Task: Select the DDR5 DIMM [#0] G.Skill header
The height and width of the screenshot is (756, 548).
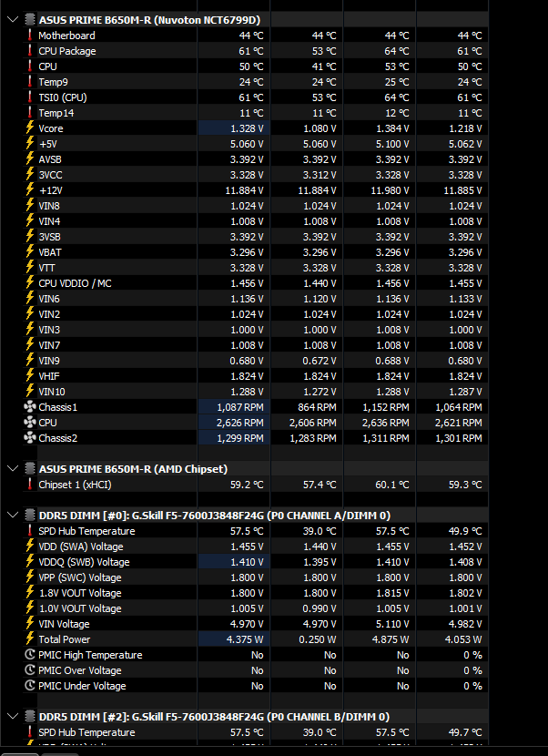Action: coord(215,516)
